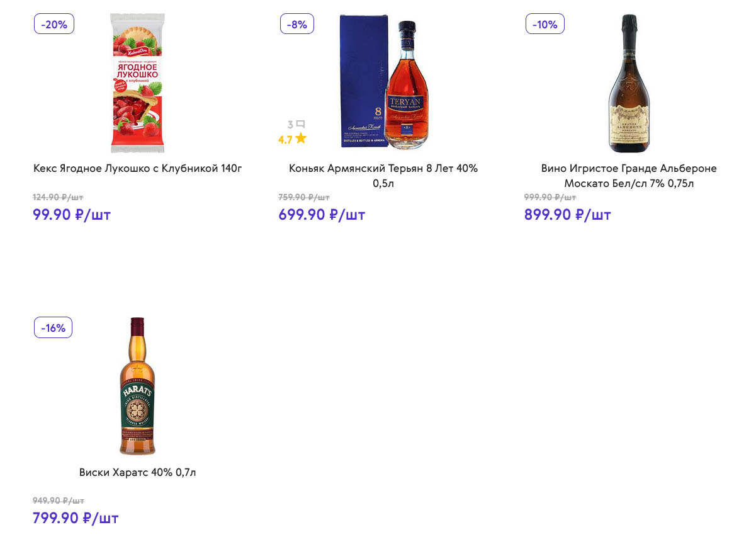This screenshot has width=756, height=537.
Task: Open the Кекс Ягодное Лукошко product link
Action: pyautogui.click(x=138, y=169)
